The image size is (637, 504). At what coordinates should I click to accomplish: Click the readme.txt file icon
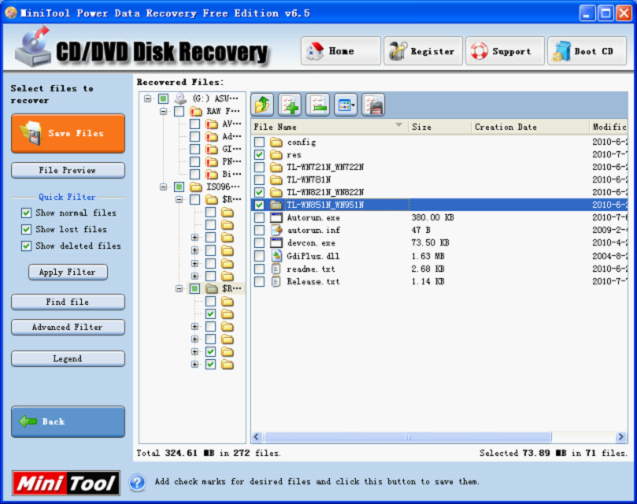(x=276, y=268)
